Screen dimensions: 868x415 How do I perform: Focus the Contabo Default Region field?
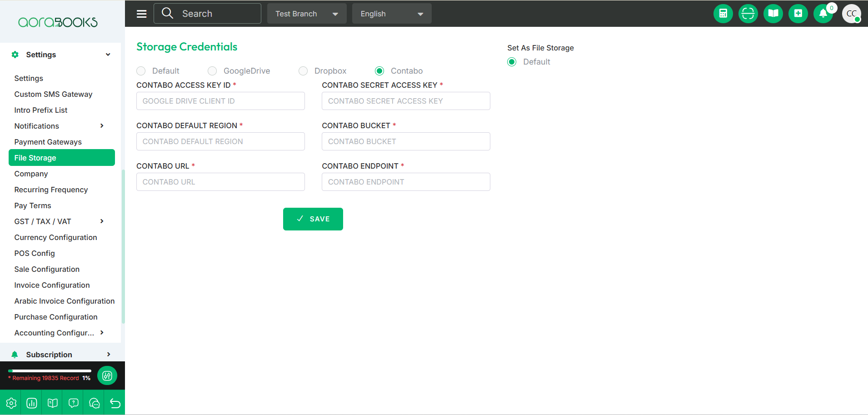pyautogui.click(x=220, y=141)
